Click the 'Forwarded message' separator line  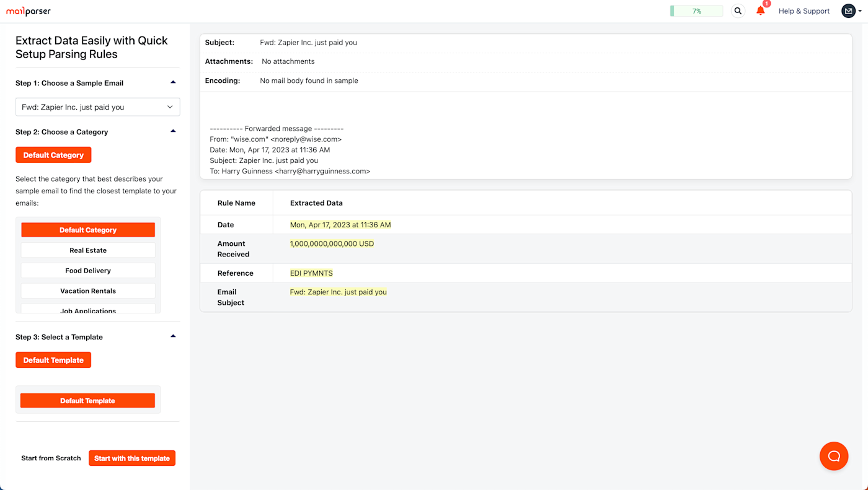pos(277,129)
